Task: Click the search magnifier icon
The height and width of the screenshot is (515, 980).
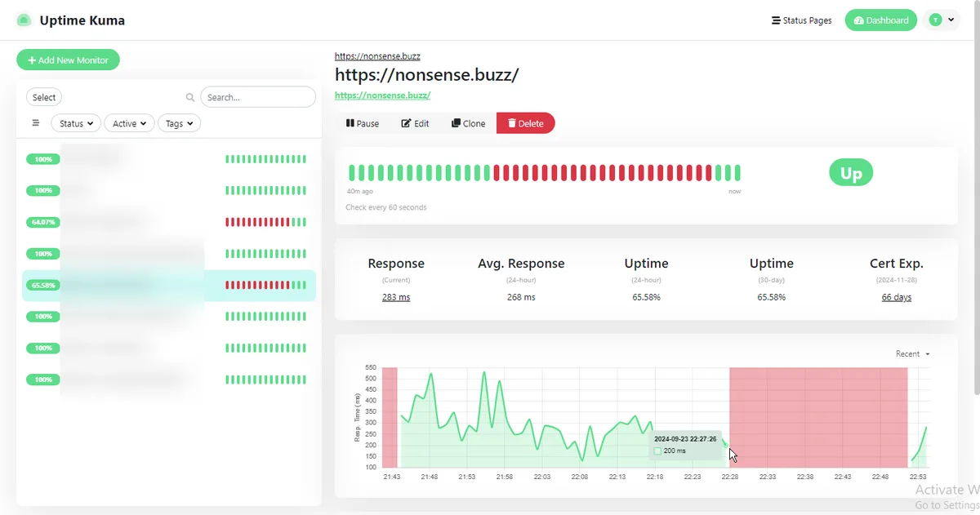Action: pos(190,97)
